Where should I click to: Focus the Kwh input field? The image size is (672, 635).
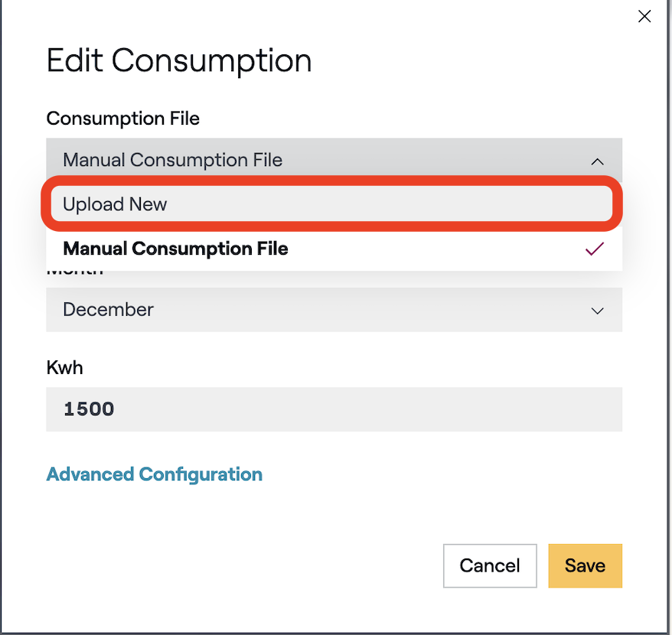point(334,409)
